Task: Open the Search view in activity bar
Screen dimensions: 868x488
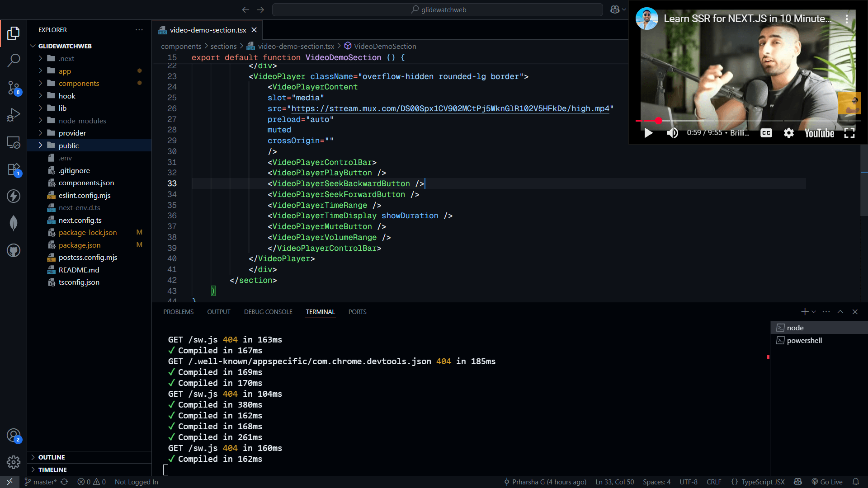Action: (x=14, y=60)
